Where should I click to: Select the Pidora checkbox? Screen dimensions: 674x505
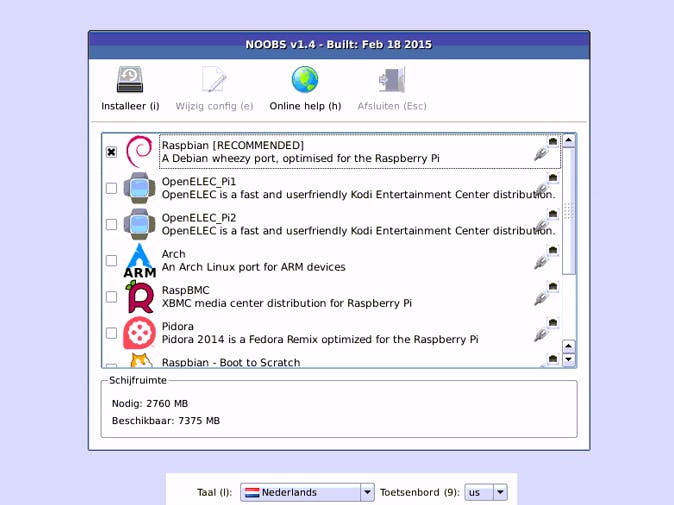[111, 333]
